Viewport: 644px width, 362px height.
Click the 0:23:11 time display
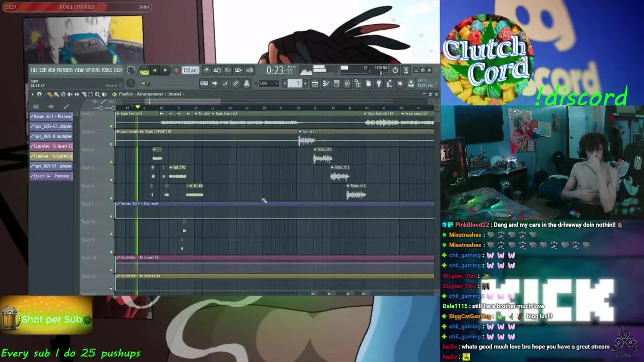tap(280, 71)
